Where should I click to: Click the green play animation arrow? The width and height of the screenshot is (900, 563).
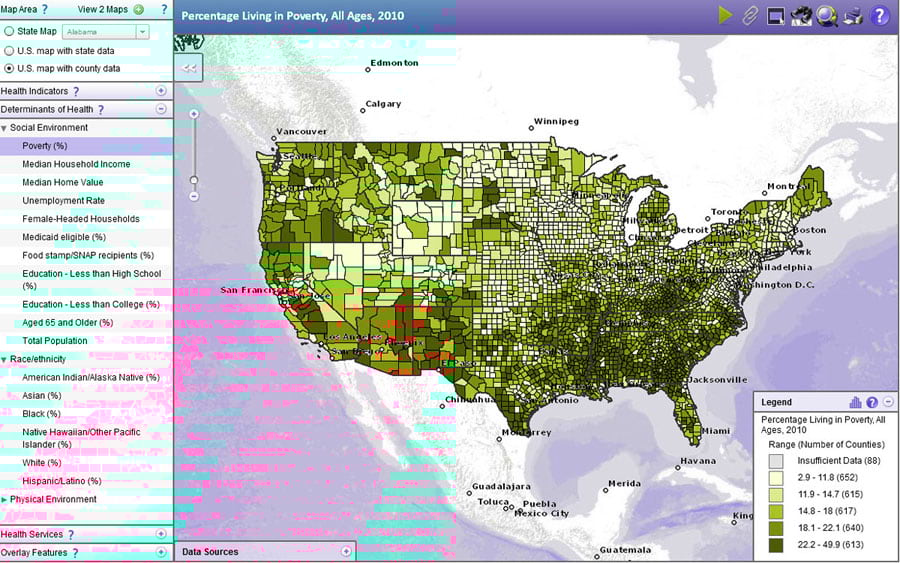coord(725,15)
